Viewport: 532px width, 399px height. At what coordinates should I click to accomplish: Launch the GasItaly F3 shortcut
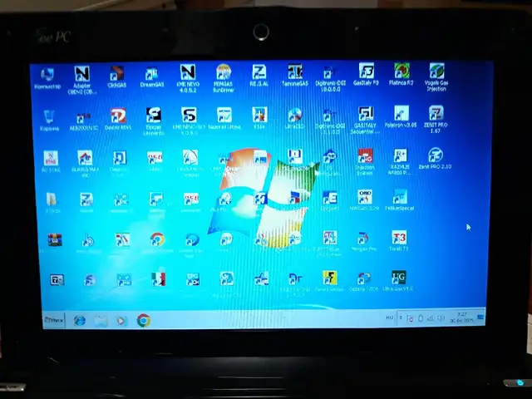point(366,74)
